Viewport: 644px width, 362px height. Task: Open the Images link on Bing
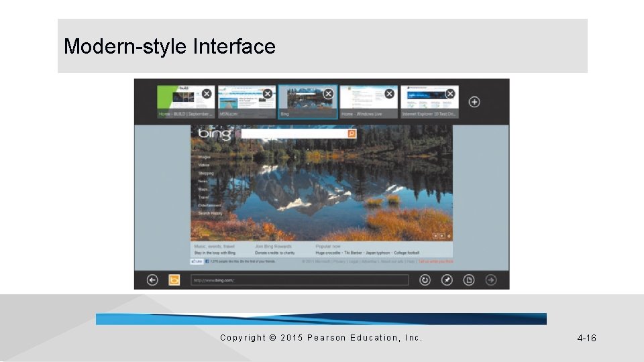coord(204,157)
